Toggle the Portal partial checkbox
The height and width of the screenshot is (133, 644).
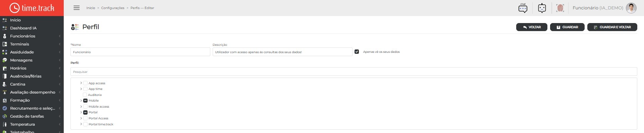(85, 112)
